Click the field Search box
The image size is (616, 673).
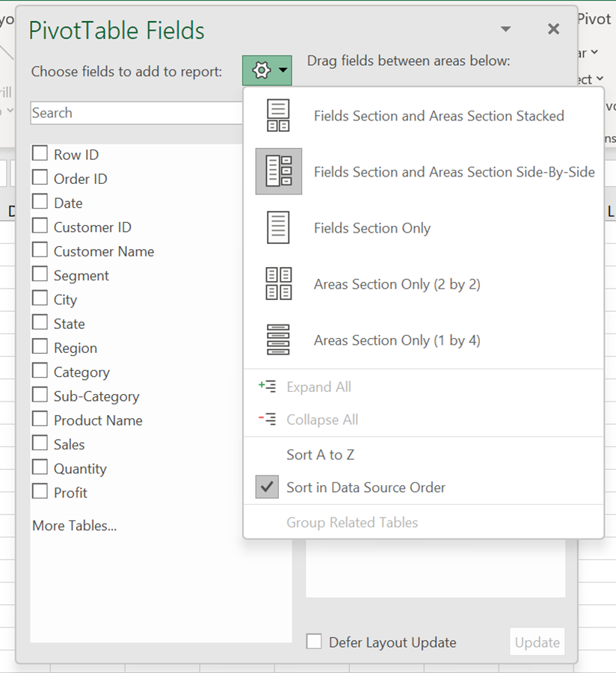135,113
